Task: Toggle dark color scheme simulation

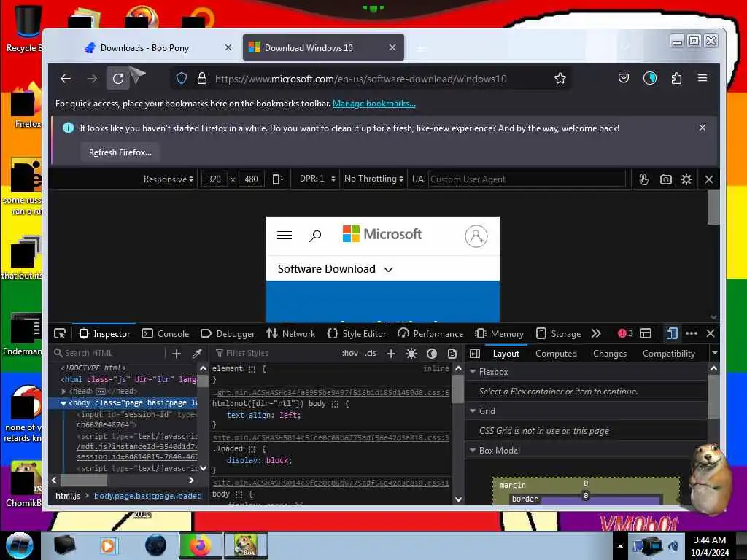Action: point(432,354)
